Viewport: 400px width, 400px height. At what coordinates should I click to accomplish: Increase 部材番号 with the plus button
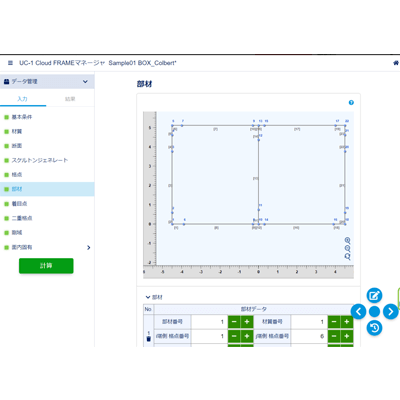[247, 322]
